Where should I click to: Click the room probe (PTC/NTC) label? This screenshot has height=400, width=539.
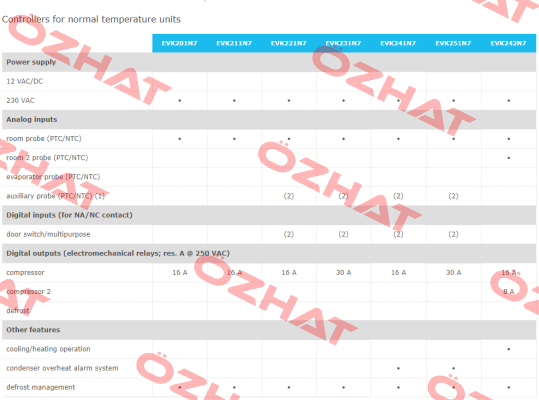[44, 139]
